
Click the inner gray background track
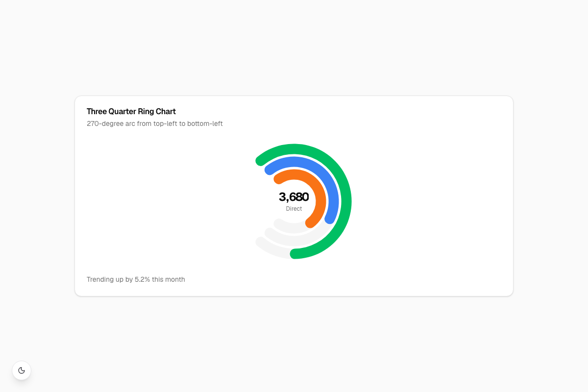pos(292,228)
